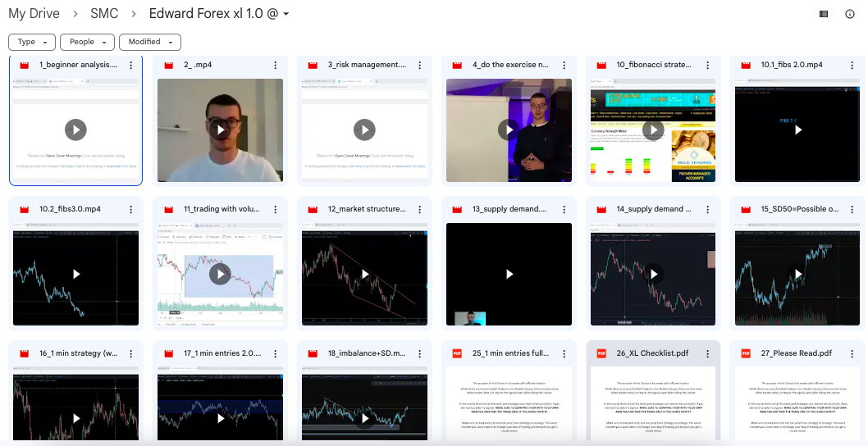Click three-dot menu on 26_XL Checklist.pdf

(x=706, y=353)
